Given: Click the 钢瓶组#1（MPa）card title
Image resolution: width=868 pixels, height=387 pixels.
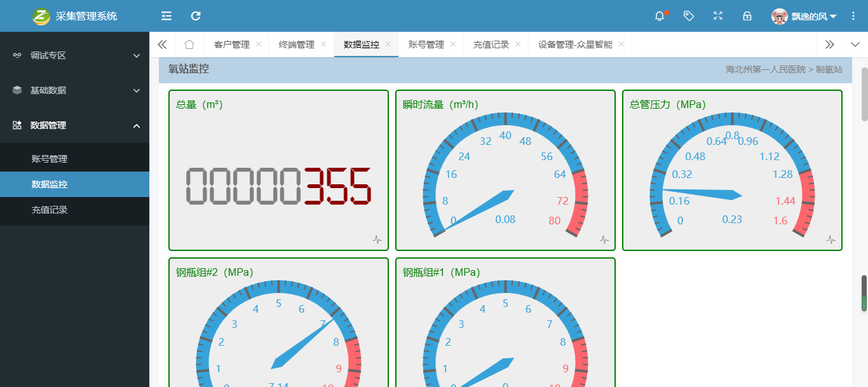Looking at the screenshot, I should point(442,272).
